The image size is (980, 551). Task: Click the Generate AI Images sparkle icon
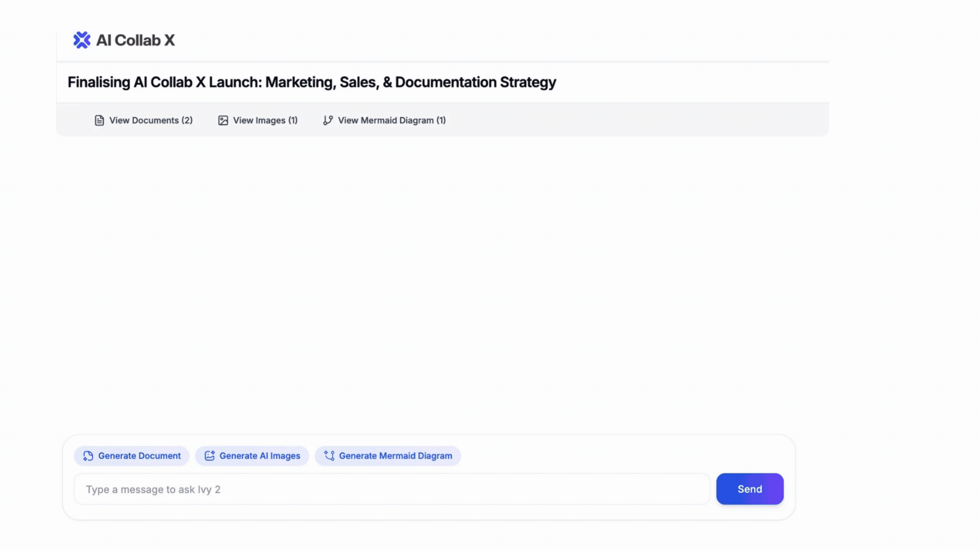[209, 456]
